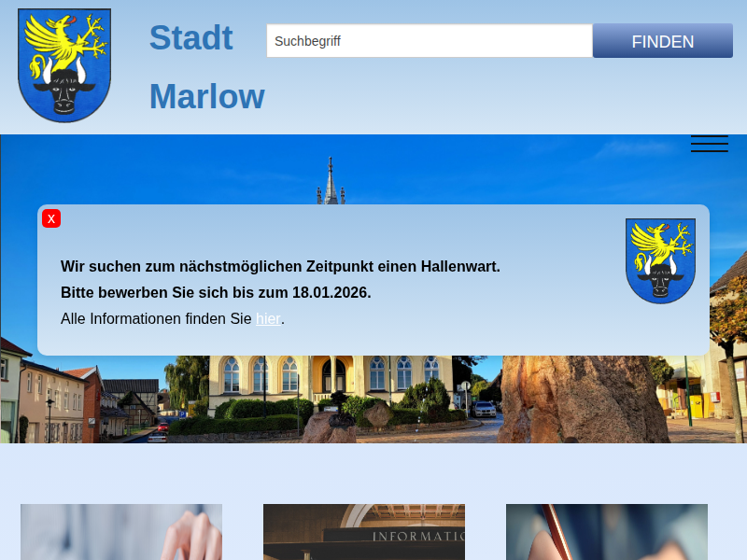The height and width of the screenshot is (560, 747).
Task: Click the white parked car in banner
Action: click(x=484, y=408)
